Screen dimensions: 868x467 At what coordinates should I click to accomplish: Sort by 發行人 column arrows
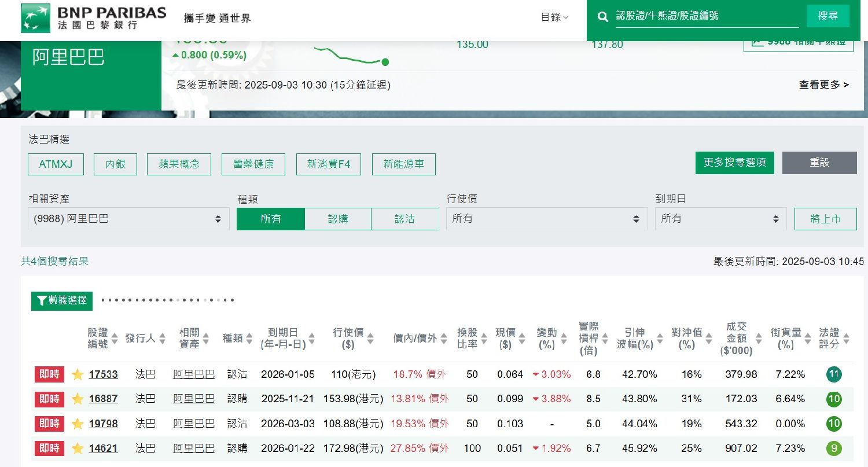click(162, 339)
